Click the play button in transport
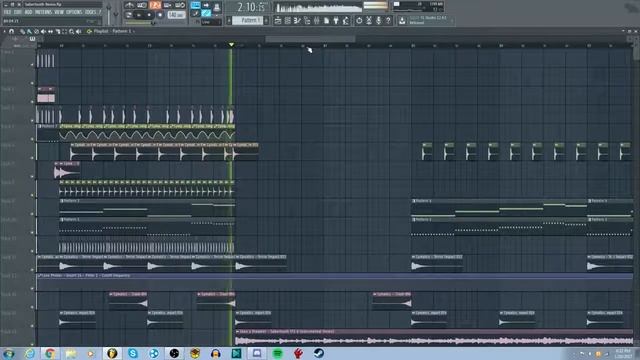Viewport: 640px width, 360px height. point(139,15)
